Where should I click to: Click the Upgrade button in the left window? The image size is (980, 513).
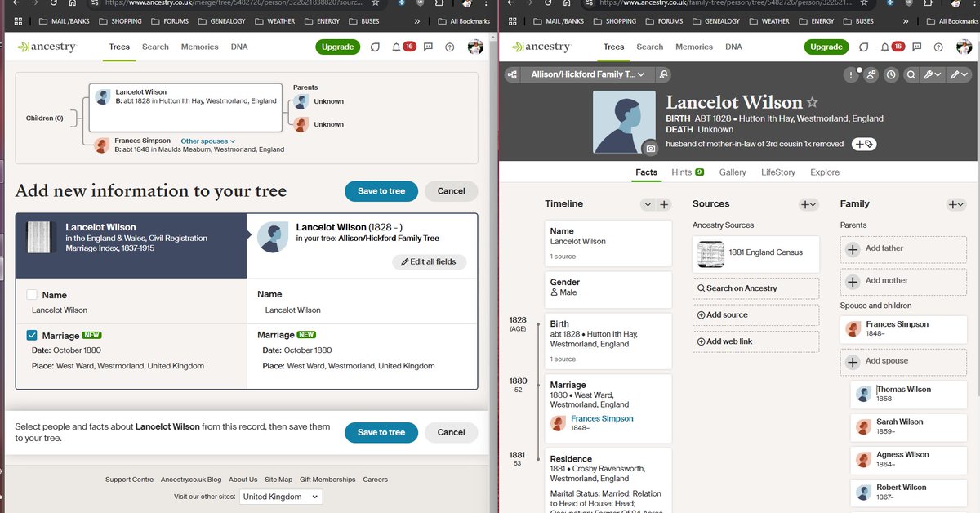coord(337,47)
